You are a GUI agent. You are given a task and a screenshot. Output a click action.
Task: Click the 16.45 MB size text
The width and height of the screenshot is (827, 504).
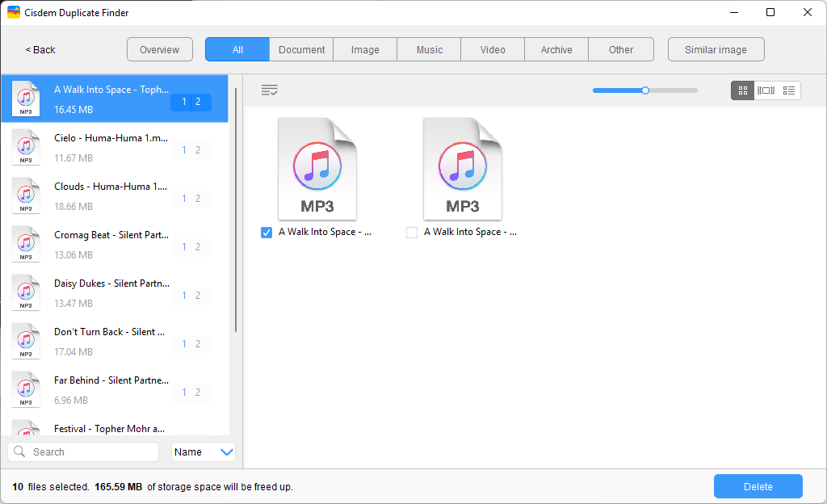(73, 110)
